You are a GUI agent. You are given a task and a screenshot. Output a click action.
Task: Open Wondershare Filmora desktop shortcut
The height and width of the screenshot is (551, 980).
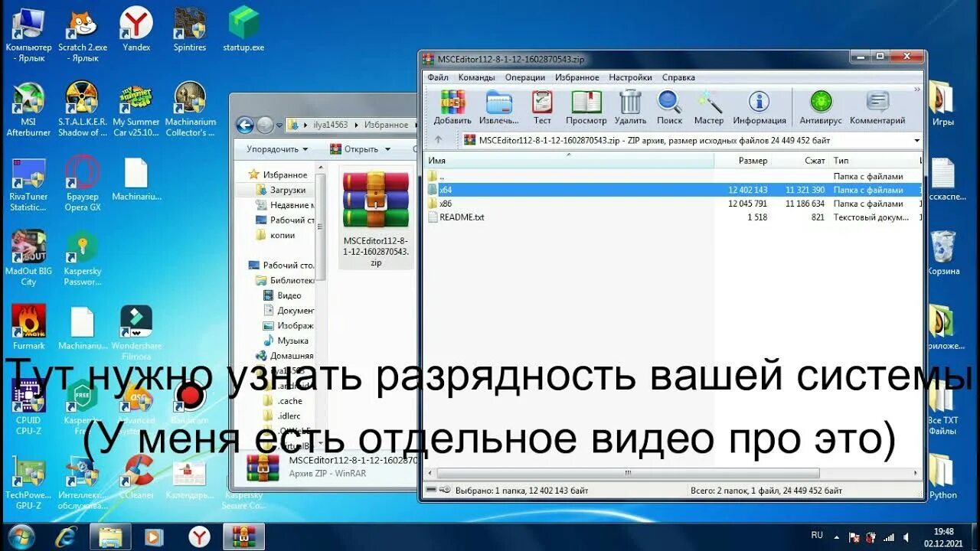point(136,333)
